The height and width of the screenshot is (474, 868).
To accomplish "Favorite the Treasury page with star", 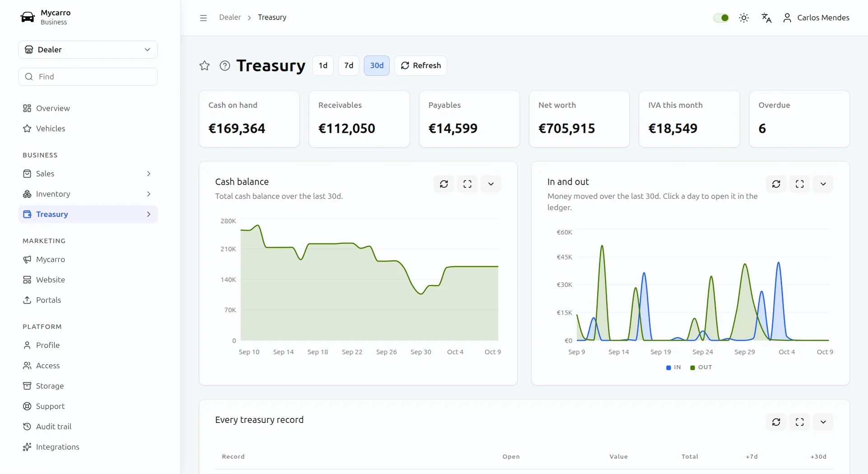I will (205, 66).
